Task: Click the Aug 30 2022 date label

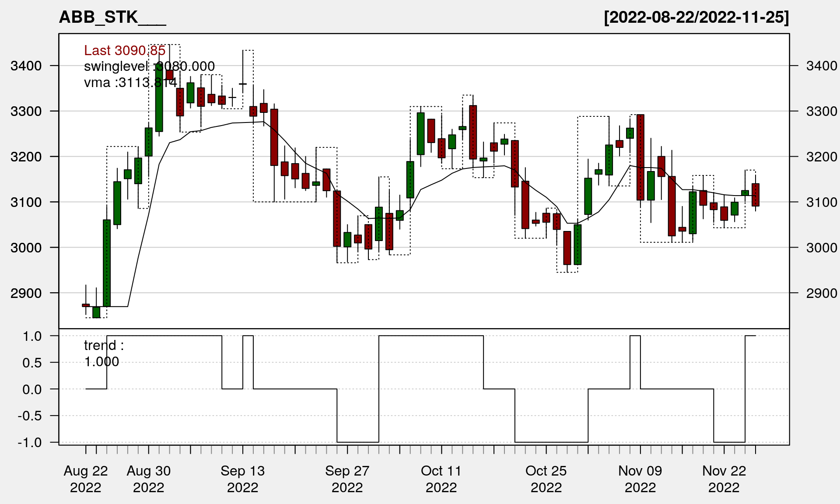Action: 149,479
